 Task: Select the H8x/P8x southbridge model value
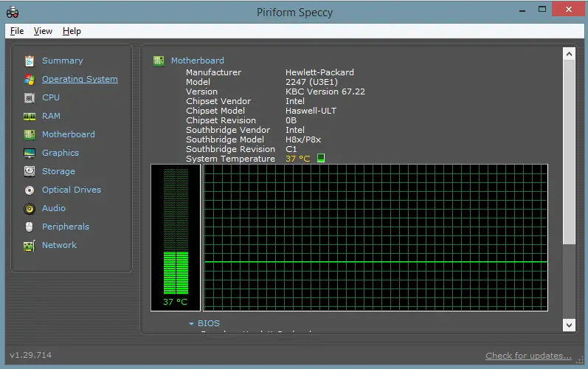click(x=303, y=139)
